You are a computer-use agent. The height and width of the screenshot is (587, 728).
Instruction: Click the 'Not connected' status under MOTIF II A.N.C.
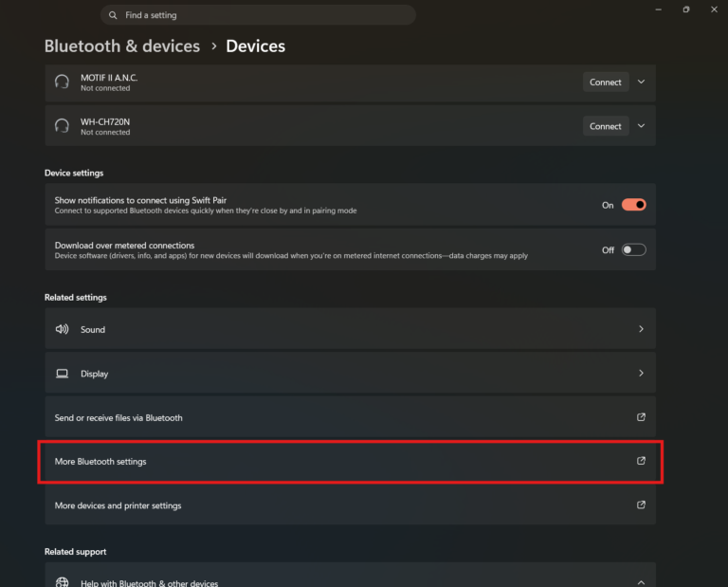coord(105,88)
